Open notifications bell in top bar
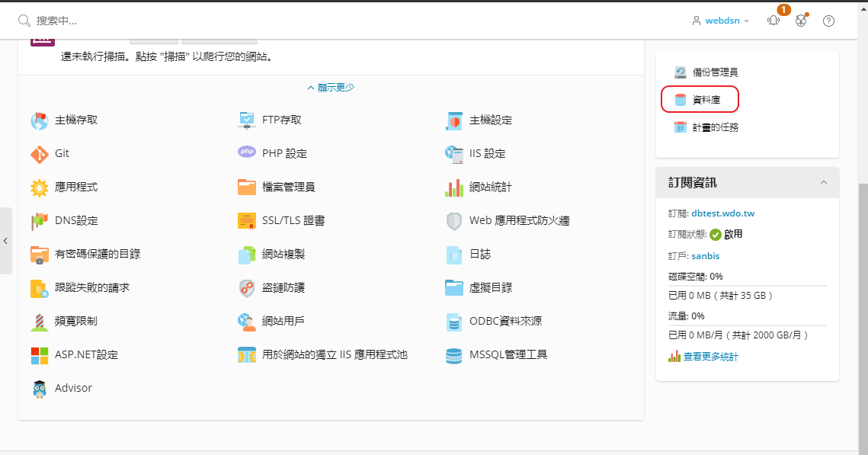Viewport: 868px width, 455px height. point(774,21)
